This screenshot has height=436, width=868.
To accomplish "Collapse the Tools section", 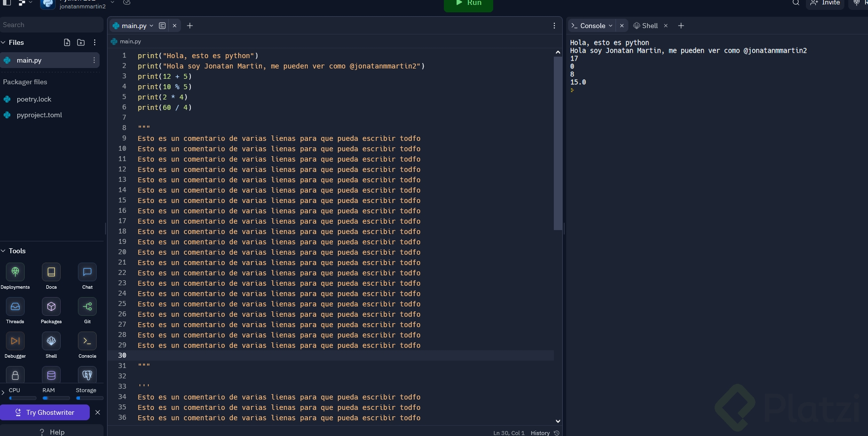I will pyautogui.click(x=3, y=251).
